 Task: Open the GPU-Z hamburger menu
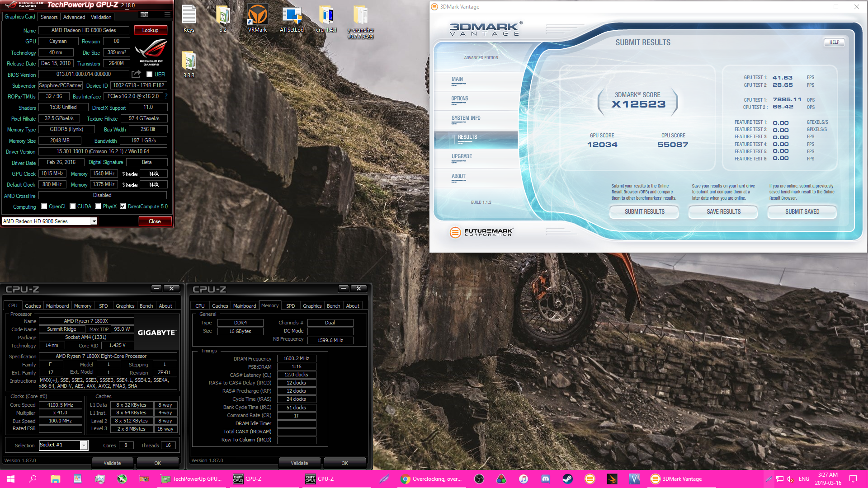[x=167, y=14]
